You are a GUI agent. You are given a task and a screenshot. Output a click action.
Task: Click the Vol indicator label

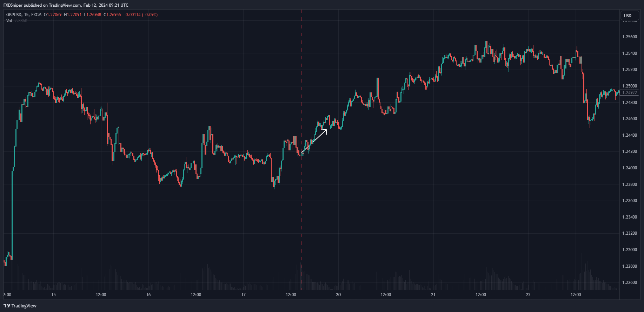(x=9, y=21)
